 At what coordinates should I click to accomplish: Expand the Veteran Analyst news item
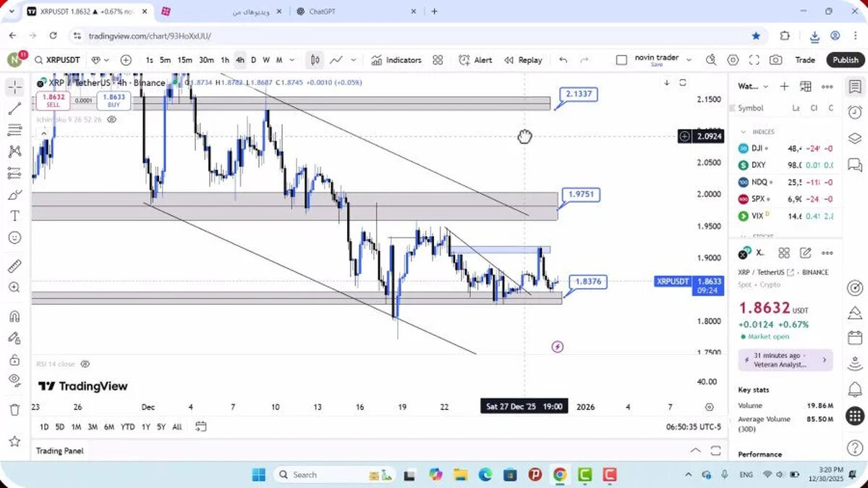pos(786,360)
